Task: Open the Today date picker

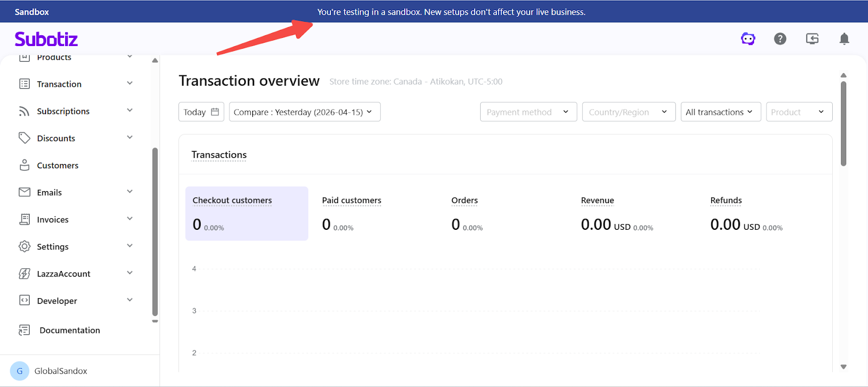Action: (x=201, y=112)
